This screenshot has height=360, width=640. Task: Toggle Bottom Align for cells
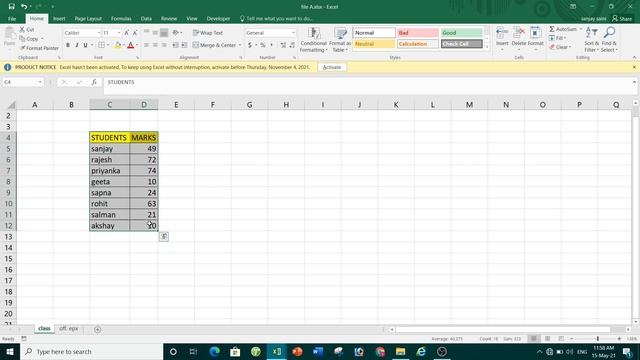[x=164, y=33]
